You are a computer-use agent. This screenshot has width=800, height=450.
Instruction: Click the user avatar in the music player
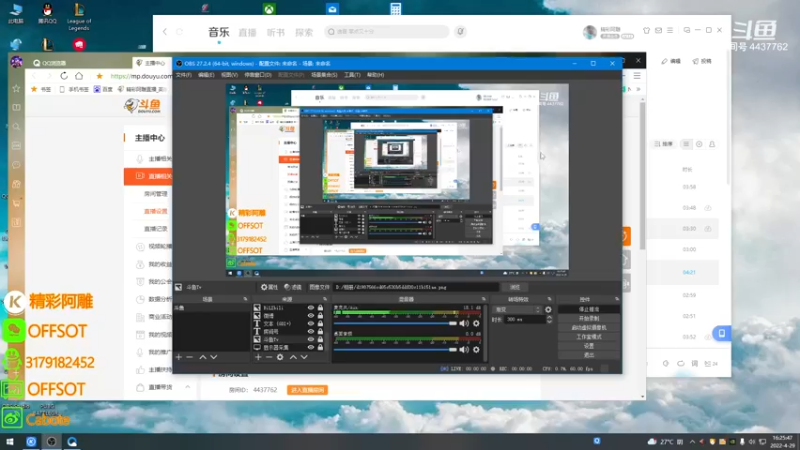590,32
